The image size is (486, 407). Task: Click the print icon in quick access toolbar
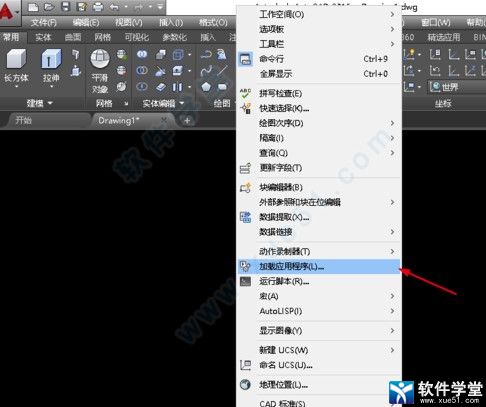[98, 7]
